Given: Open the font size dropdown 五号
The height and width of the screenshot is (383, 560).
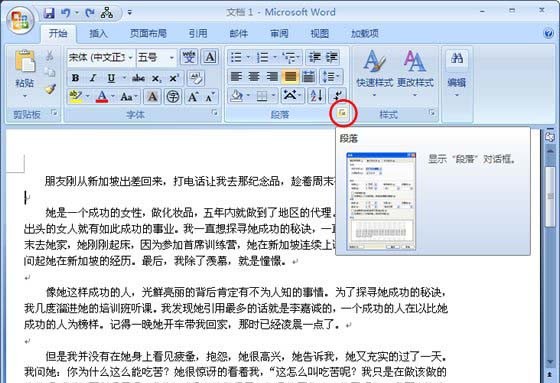Looking at the screenshot, I should click(156, 57).
